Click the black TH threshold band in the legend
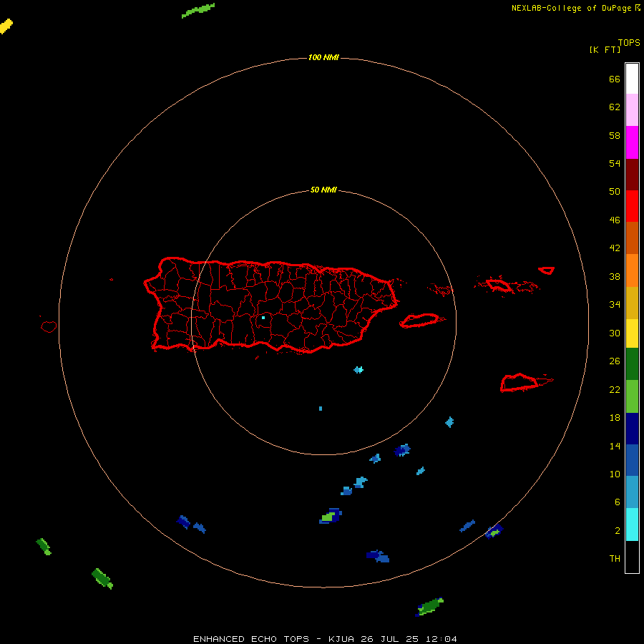 point(632,557)
